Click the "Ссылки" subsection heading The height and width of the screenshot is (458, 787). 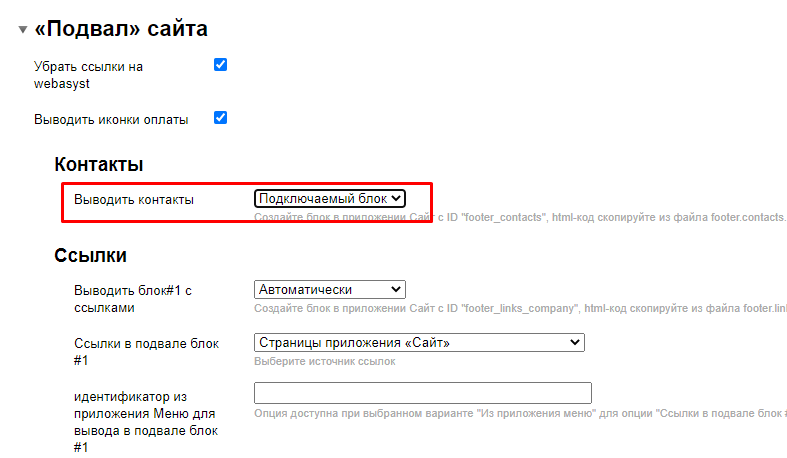click(90, 255)
